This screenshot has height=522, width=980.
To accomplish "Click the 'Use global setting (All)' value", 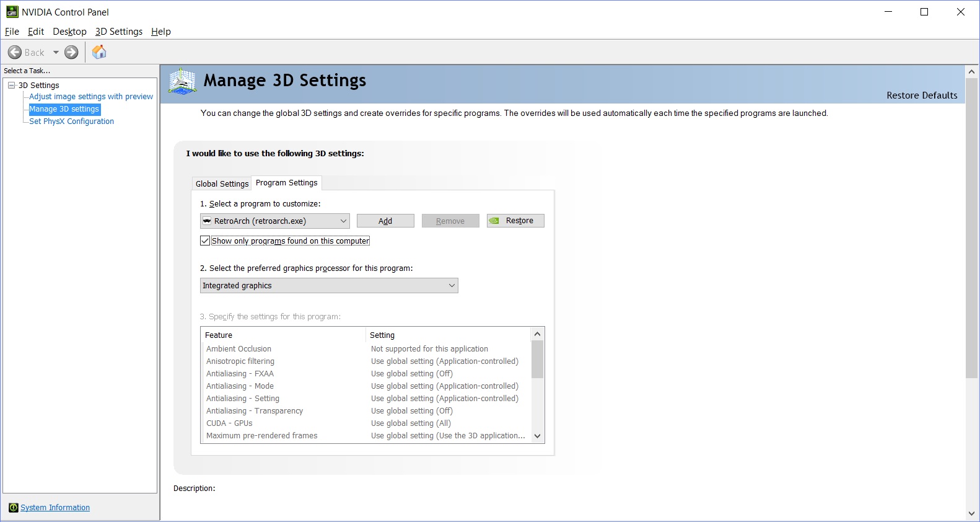I will (x=411, y=423).
